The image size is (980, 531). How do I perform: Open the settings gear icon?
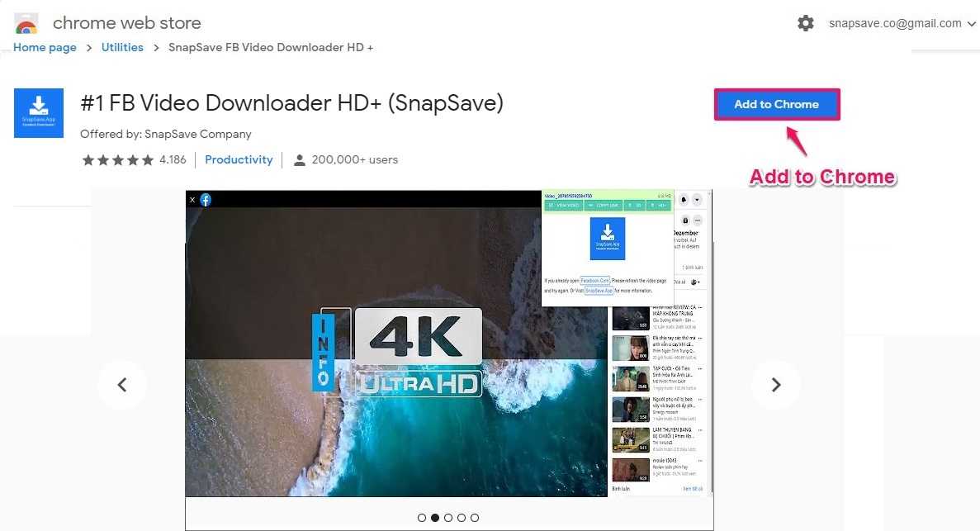[x=806, y=23]
